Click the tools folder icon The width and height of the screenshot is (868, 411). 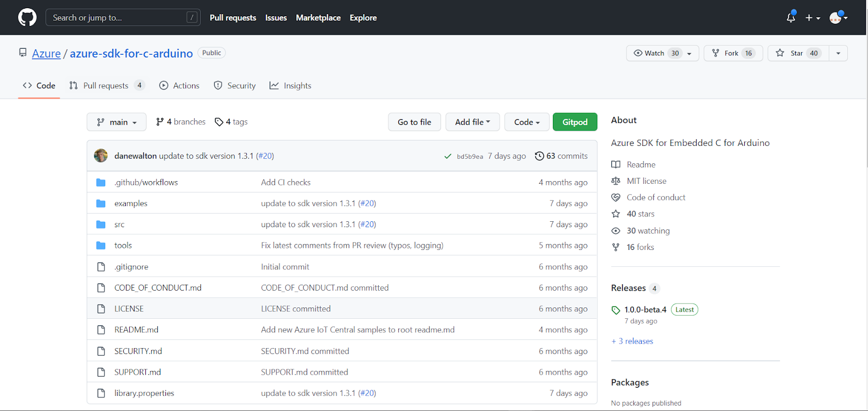[101, 246]
